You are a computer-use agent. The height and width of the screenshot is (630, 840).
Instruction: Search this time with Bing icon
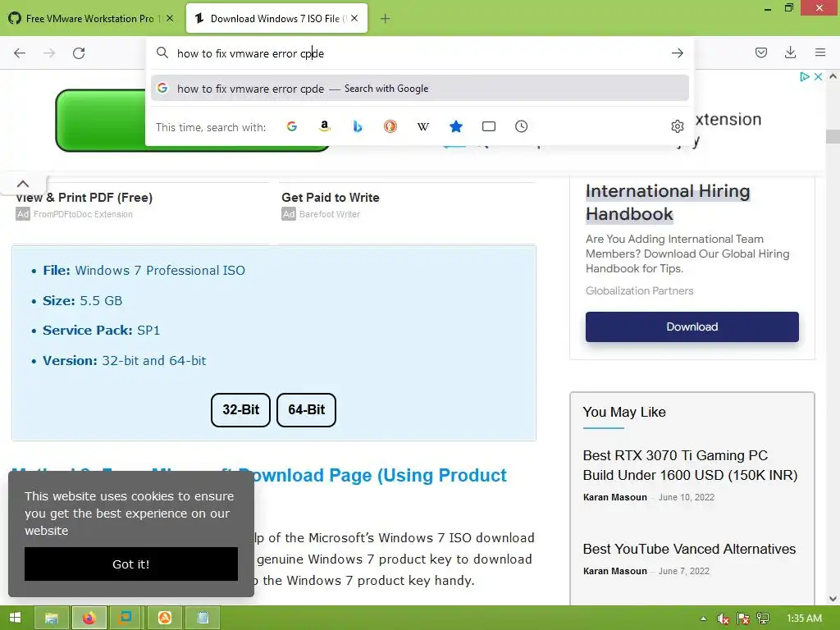pos(358,126)
